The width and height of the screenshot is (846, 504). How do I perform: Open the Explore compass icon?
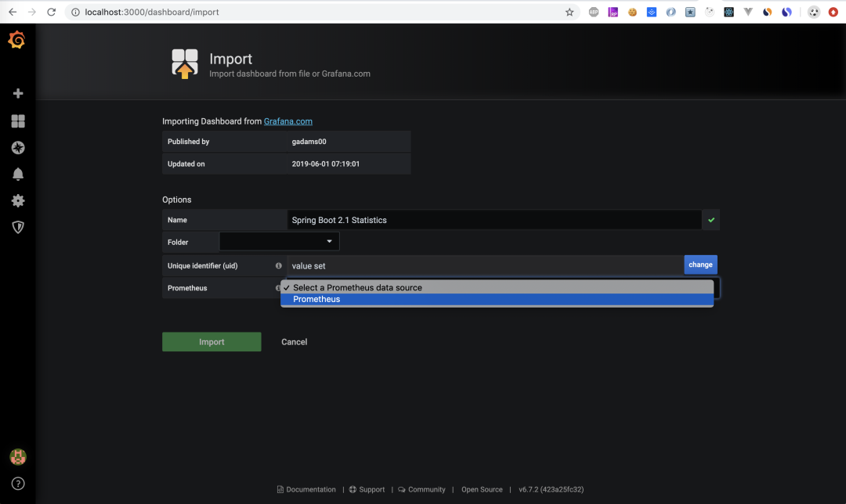(x=18, y=148)
